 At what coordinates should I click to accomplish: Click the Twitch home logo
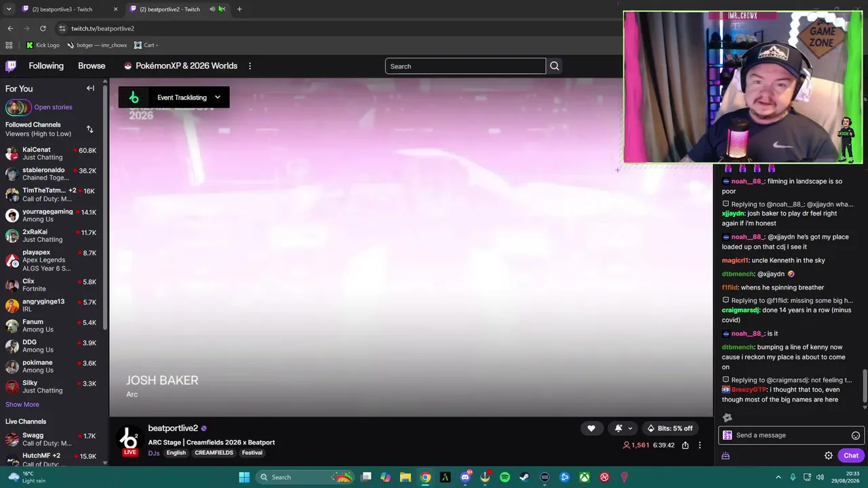[x=11, y=66]
